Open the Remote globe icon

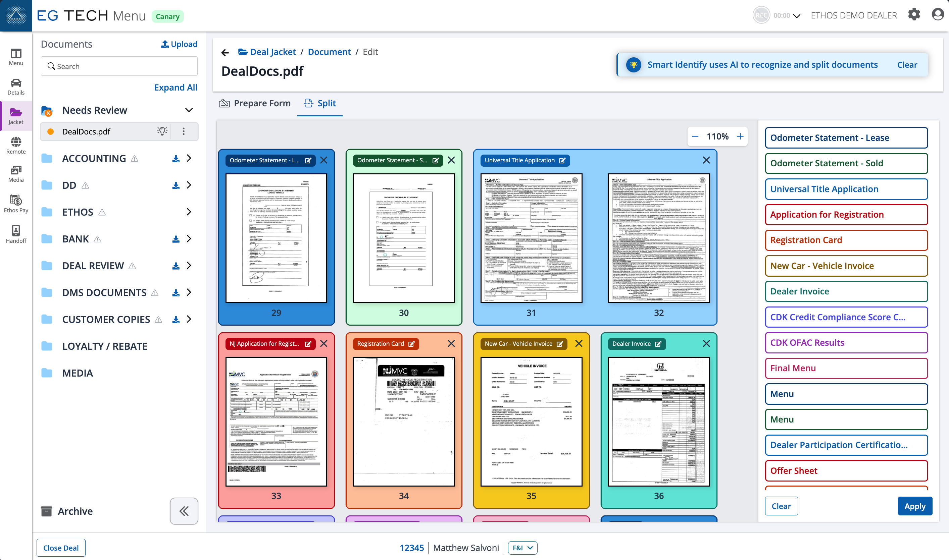[16, 146]
